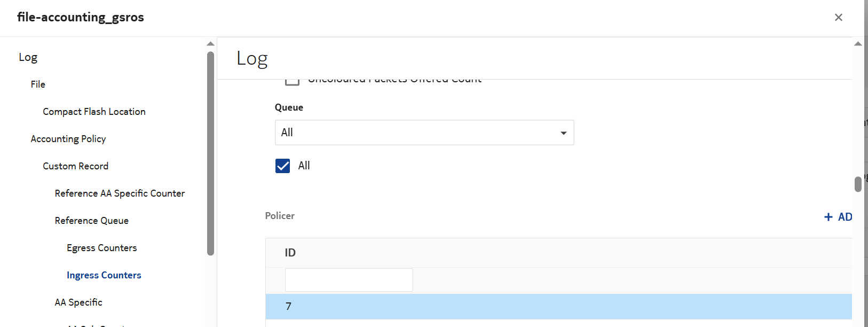868x327 pixels.
Task: Open Reference AA Specific Counter item
Action: (x=120, y=193)
